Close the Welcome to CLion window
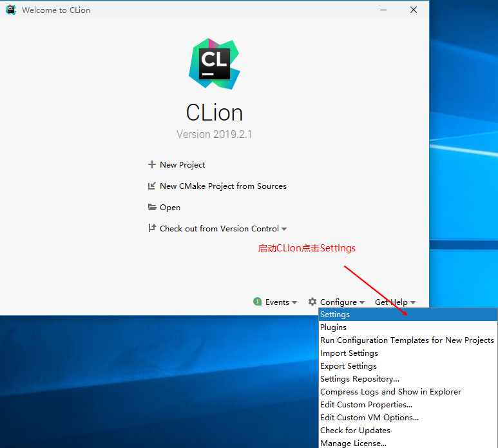This screenshot has height=448, width=498. [414, 10]
